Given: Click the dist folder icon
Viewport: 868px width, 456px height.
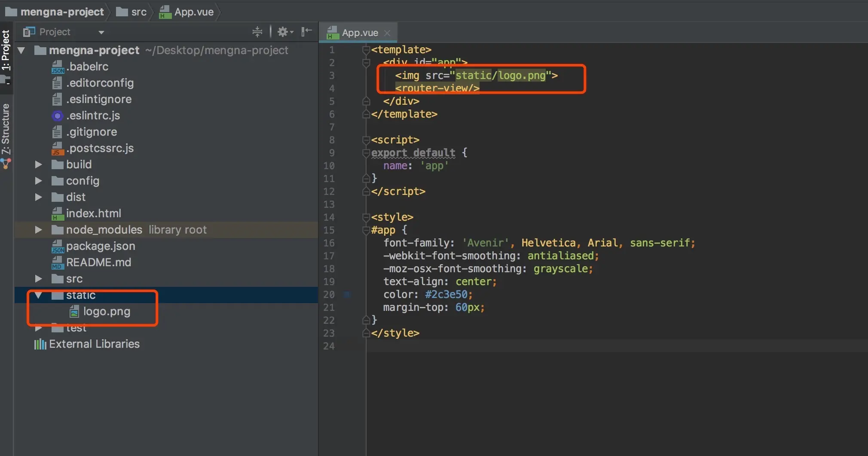Looking at the screenshot, I should [57, 197].
